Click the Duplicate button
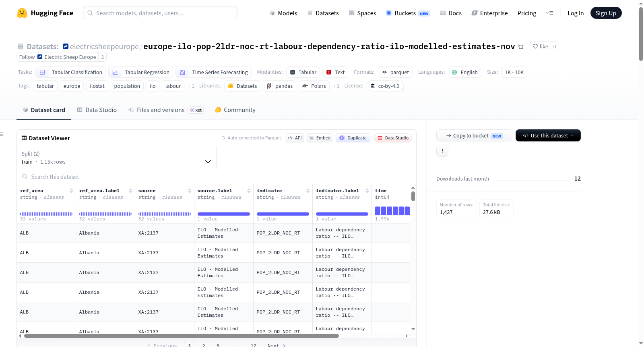 353,138
